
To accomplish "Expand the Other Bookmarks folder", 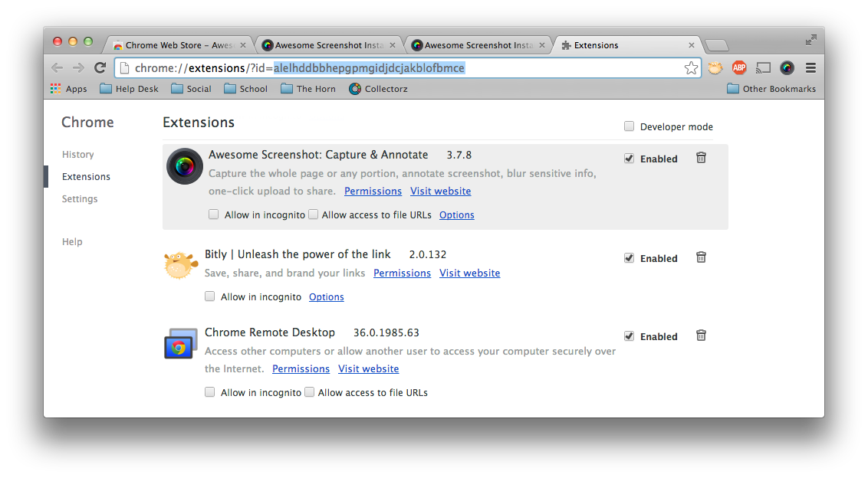I will pos(771,89).
